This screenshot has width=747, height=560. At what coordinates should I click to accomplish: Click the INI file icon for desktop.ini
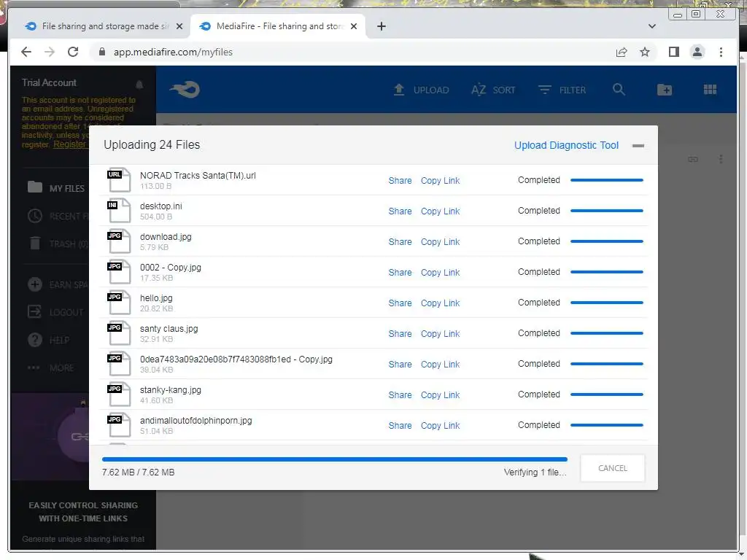119,211
